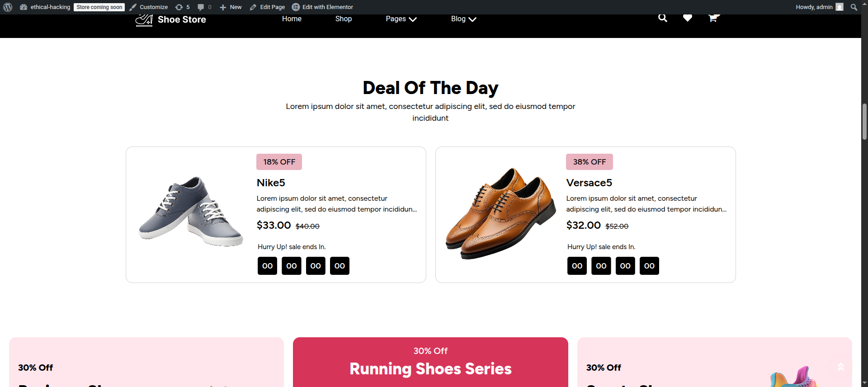Click the Shoe Store logo
868x387 pixels.
coord(171,20)
